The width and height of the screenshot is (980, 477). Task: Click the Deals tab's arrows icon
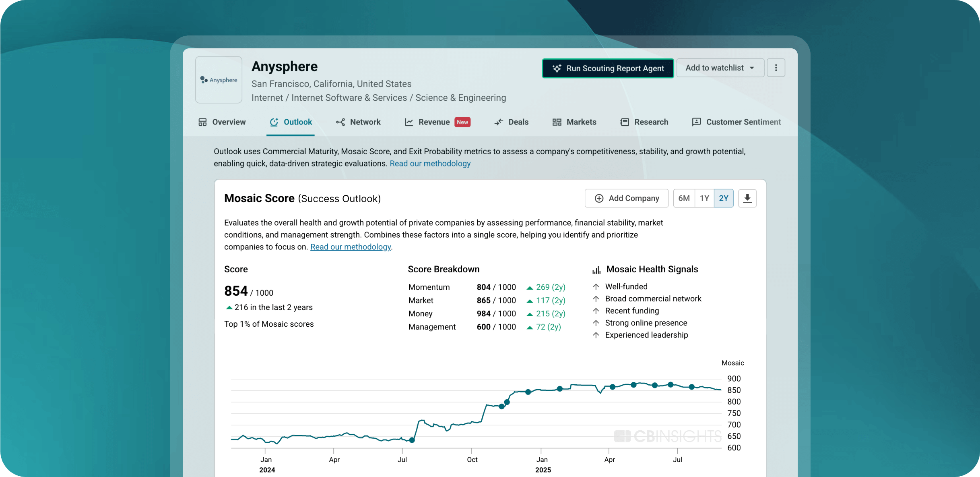point(499,122)
